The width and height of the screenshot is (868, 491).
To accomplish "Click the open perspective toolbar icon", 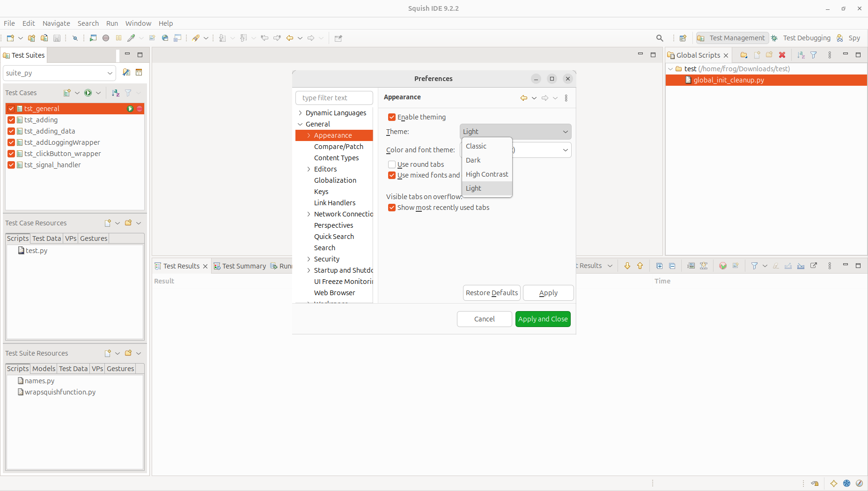I will tap(683, 38).
